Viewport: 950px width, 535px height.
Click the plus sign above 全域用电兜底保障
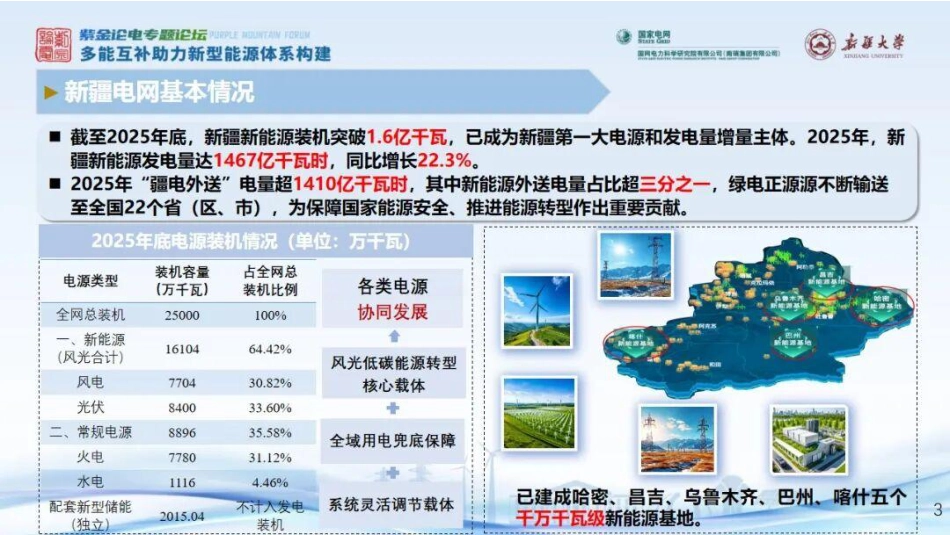click(393, 408)
